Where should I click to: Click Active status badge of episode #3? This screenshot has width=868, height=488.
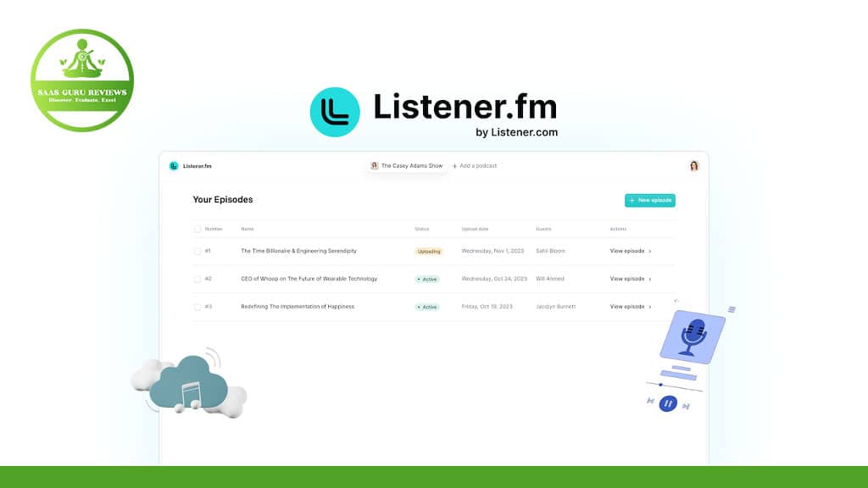tap(427, 307)
